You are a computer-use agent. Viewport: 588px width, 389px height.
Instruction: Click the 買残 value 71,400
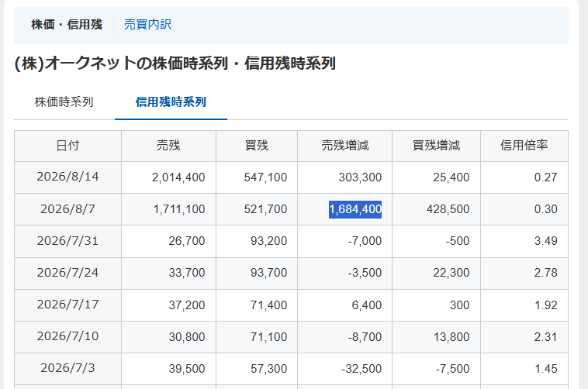tap(269, 305)
